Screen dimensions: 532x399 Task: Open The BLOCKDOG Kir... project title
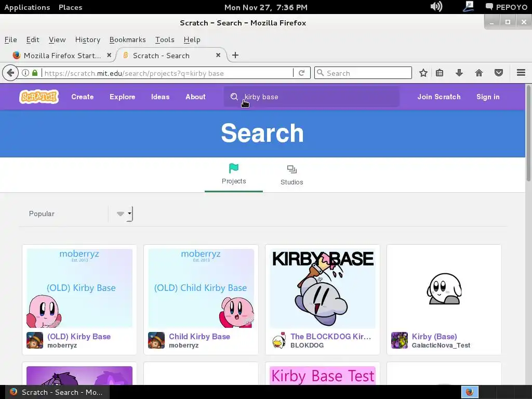(331, 337)
